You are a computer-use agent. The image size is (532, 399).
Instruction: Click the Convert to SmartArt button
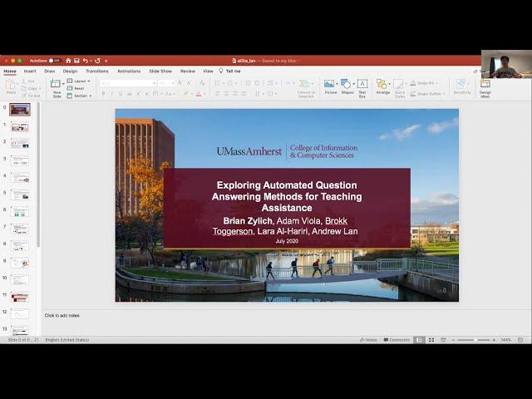306,89
